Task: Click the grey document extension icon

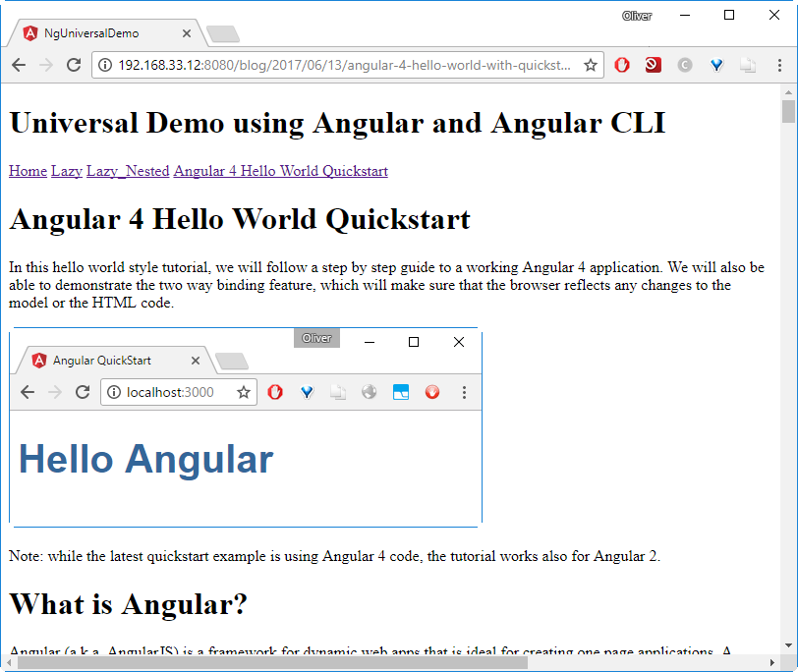Action: tap(748, 65)
